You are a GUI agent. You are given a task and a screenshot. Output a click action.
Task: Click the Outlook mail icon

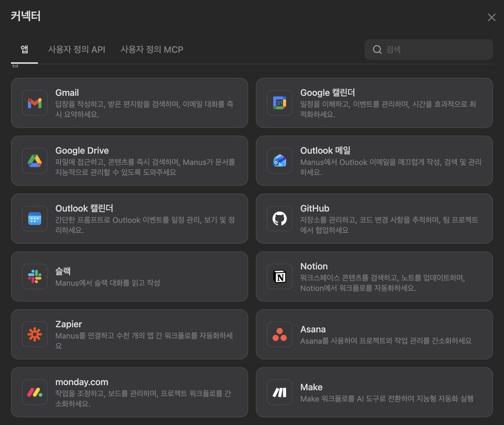(279, 161)
